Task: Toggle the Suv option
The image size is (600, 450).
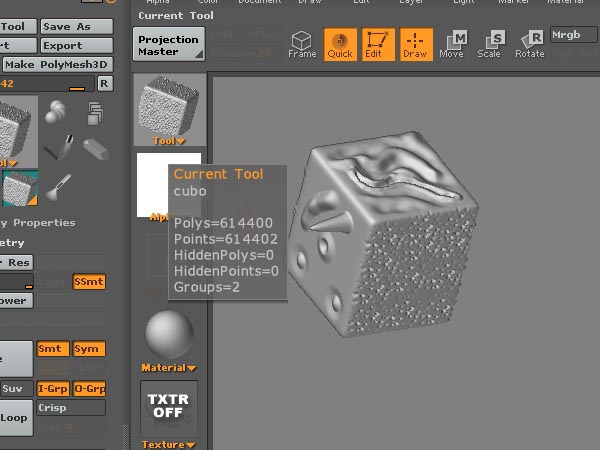Action: [x=16, y=389]
